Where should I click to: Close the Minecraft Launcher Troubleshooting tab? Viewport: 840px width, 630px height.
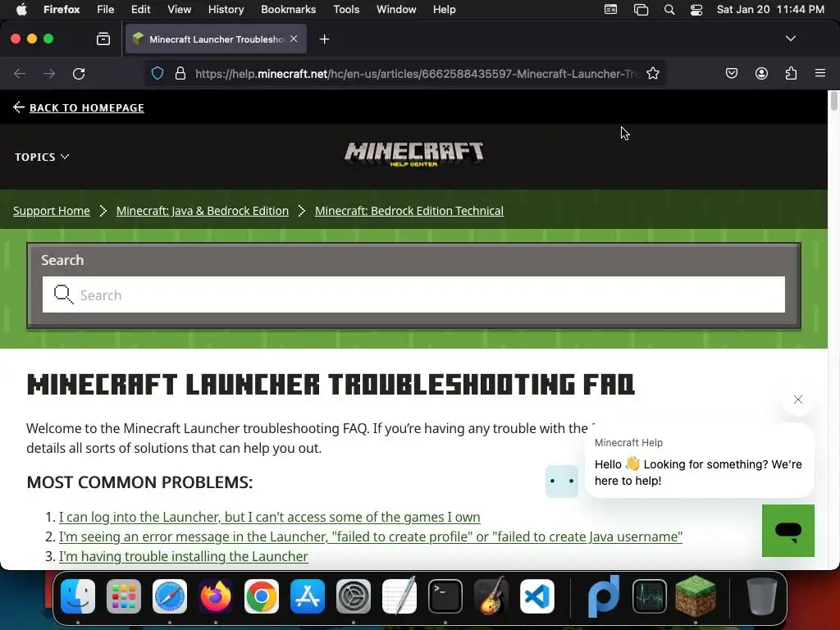click(294, 39)
